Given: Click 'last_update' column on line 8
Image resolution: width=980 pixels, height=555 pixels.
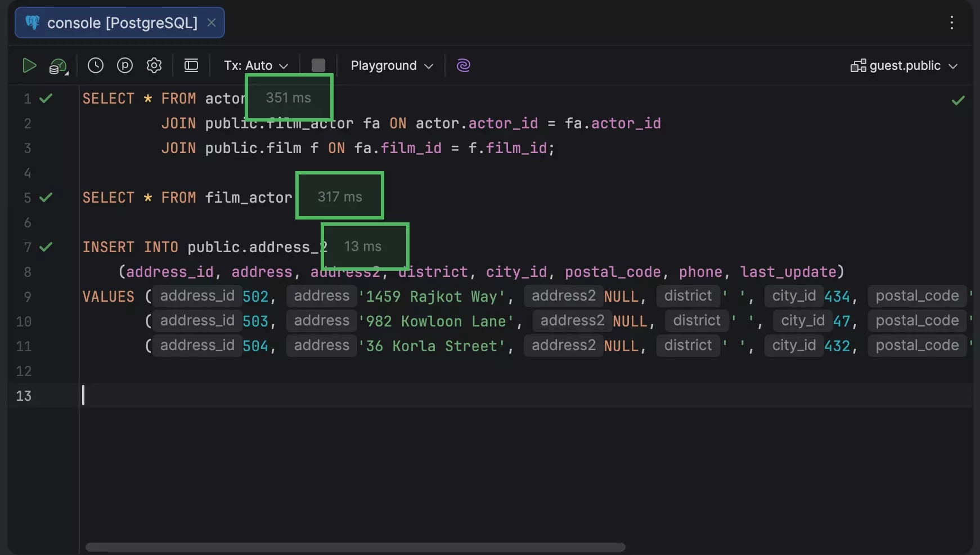Looking at the screenshot, I should [788, 272].
